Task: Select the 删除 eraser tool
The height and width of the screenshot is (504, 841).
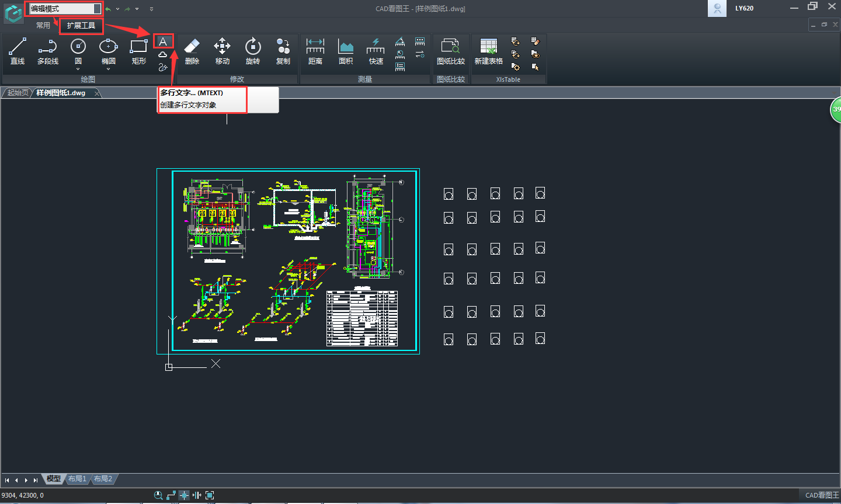Action: point(192,51)
